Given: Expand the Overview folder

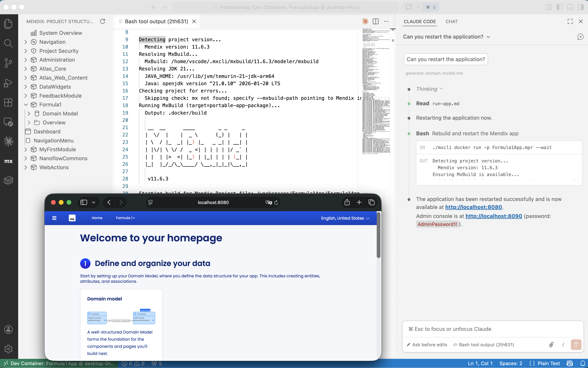Looking at the screenshot, I should point(29,123).
